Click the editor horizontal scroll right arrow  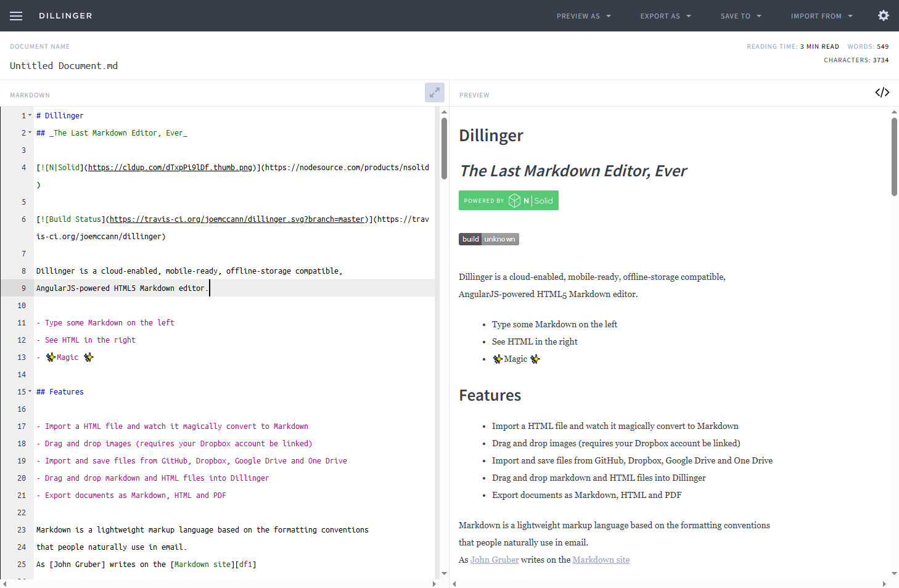(434, 584)
